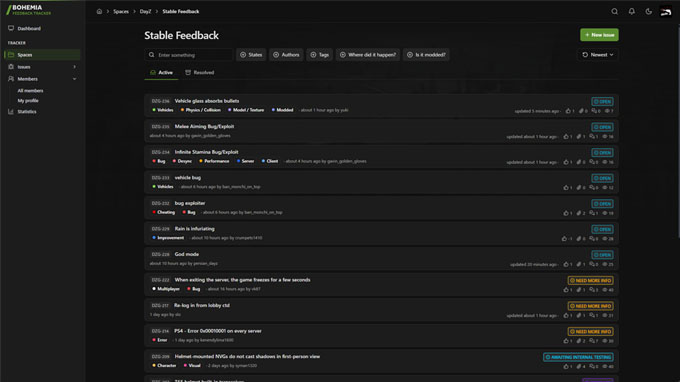Click AWAITING INTERNAL TESTING badge
The width and height of the screenshot is (680, 382).
coord(579,357)
